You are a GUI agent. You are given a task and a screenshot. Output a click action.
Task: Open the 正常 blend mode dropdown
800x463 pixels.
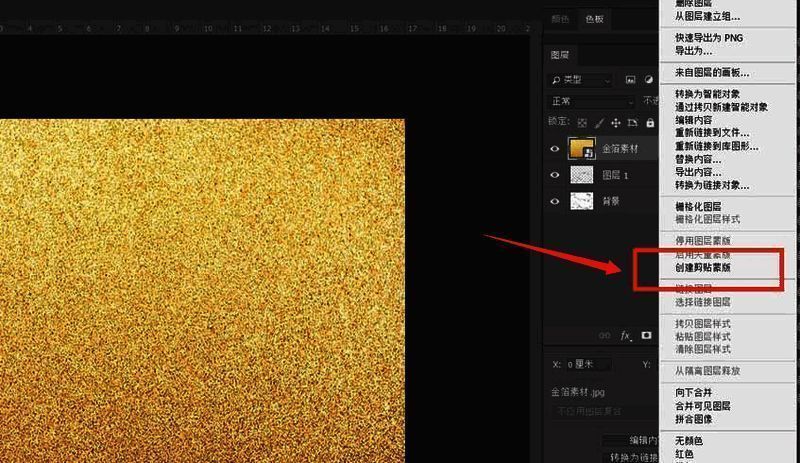592,102
